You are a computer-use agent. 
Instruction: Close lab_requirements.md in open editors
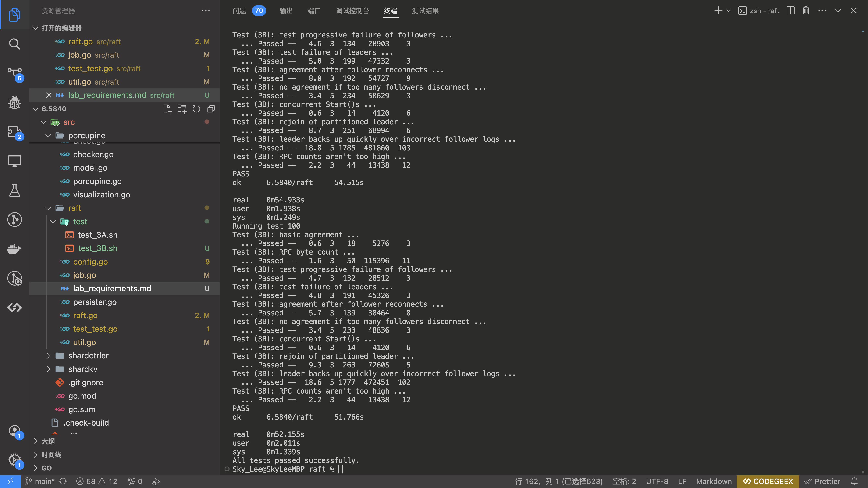tap(49, 95)
